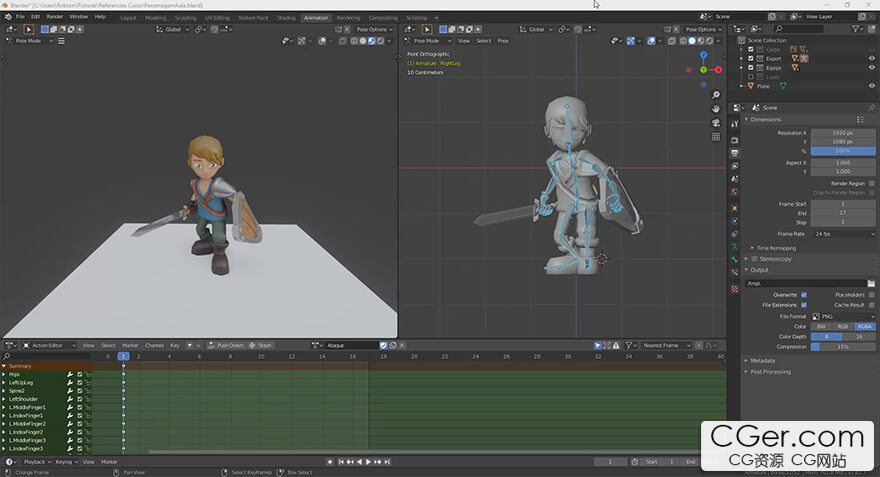
Task: Enable the Placeholders checkbox
Action: (x=872, y=295)
